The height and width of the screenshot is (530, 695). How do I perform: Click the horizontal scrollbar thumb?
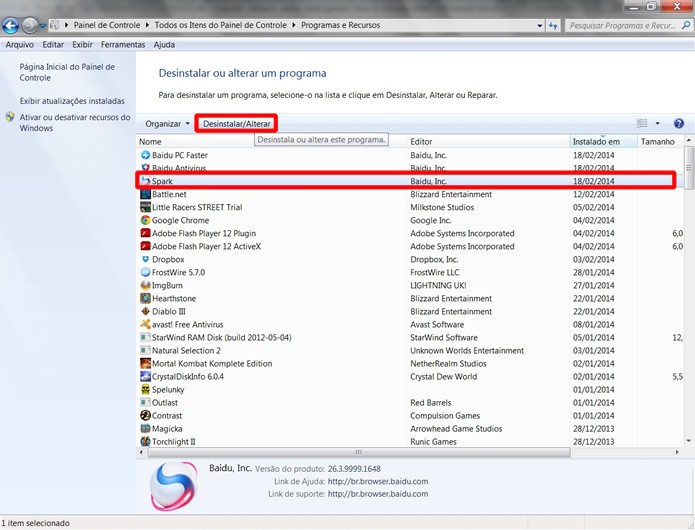pos(359,452)
